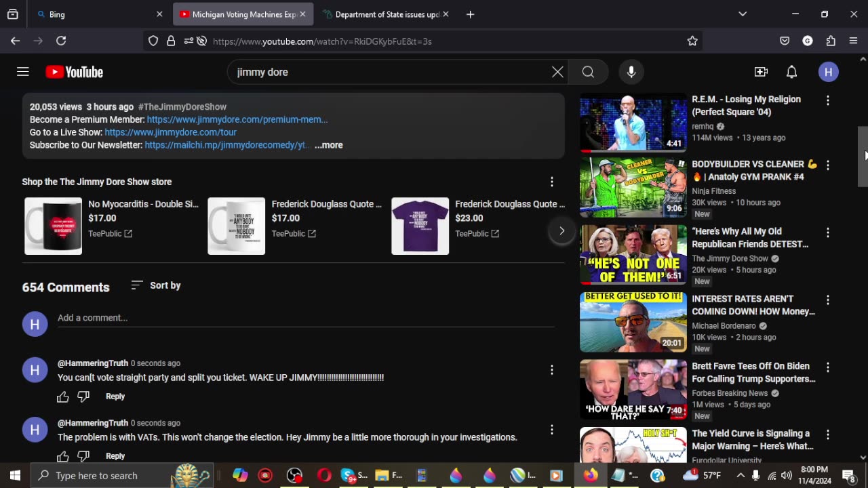Open the YouTube guide hamburger menu
Viewport: 868px width, 488px height.
22,72
